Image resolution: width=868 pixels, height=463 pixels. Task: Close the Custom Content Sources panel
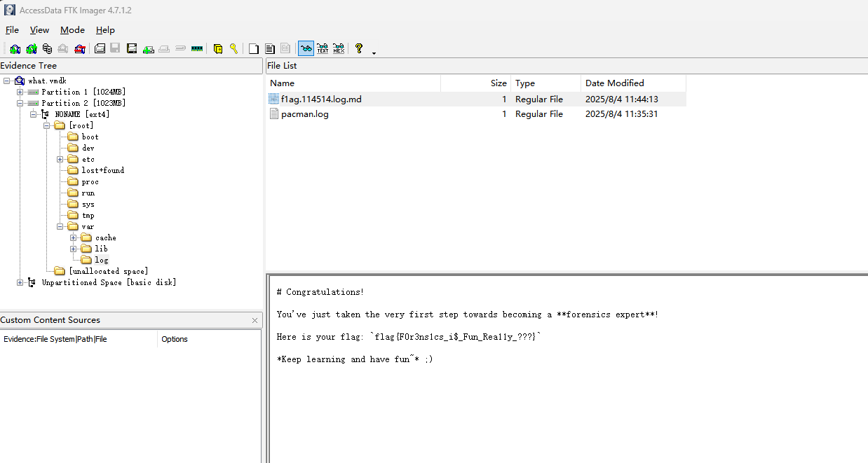(x=255, y=321)
